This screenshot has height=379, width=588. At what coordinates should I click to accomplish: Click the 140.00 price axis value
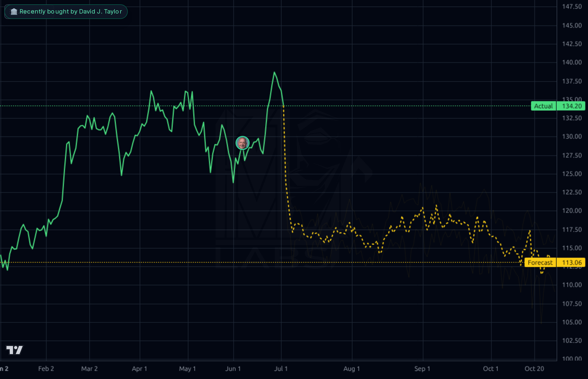pyautogui.click(x=572, y=62)
